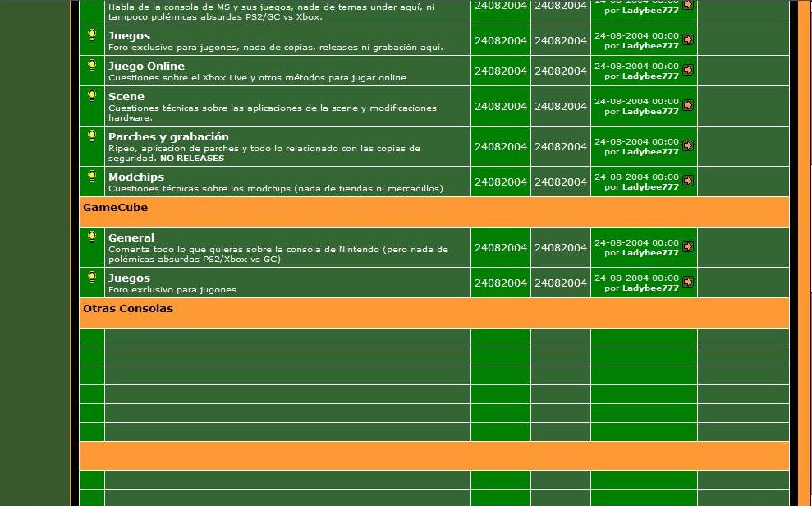Select the Otras Consolas category header
This screenshot has width=812, height=506.
click(x=128, y=309)
